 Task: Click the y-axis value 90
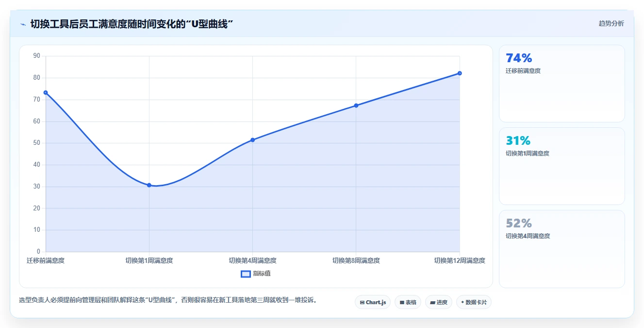coord(37,56)
